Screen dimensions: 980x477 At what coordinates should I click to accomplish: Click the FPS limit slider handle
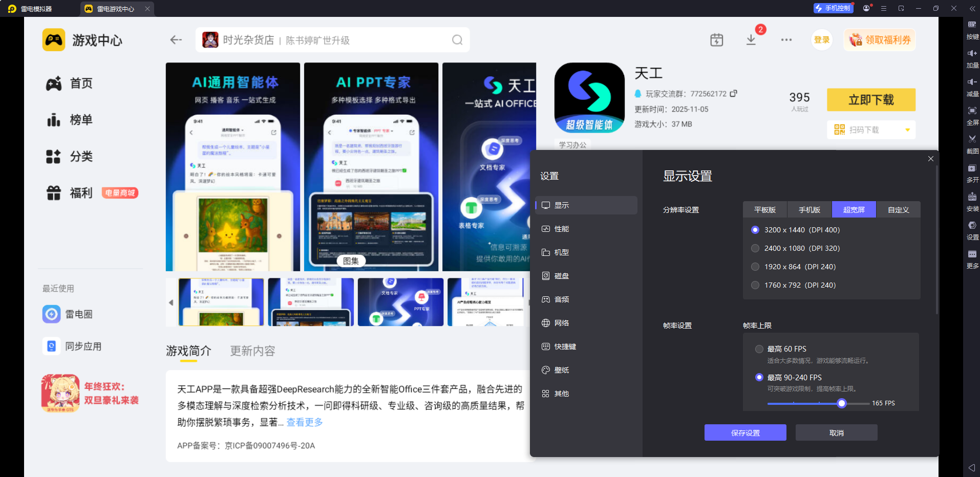click(842, 403)
